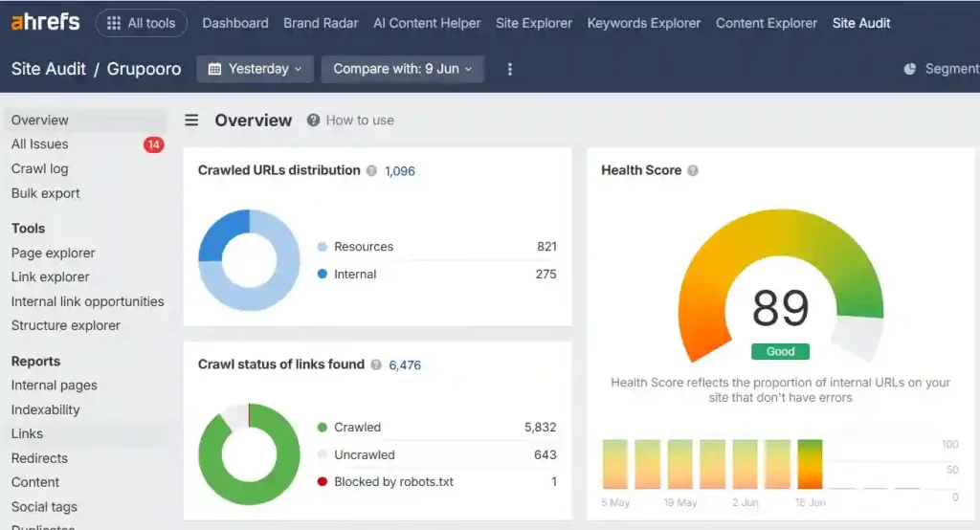This screenshot has width=980, height=530.
Task: Click the red 14 issues badge
Action: [x=153, y=144]
